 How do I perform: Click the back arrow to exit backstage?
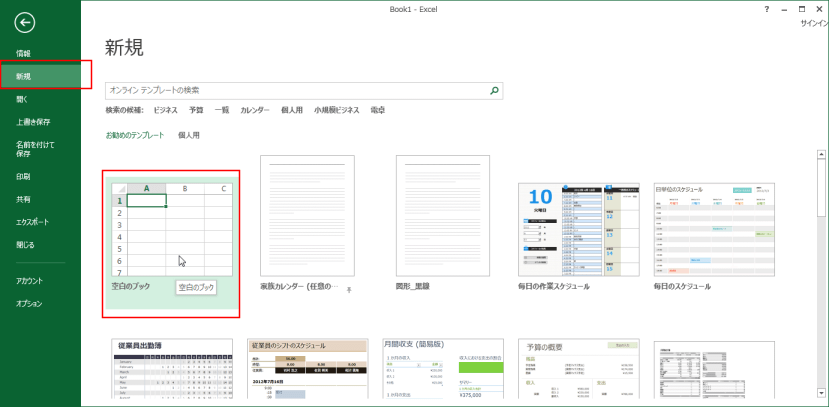25,22
